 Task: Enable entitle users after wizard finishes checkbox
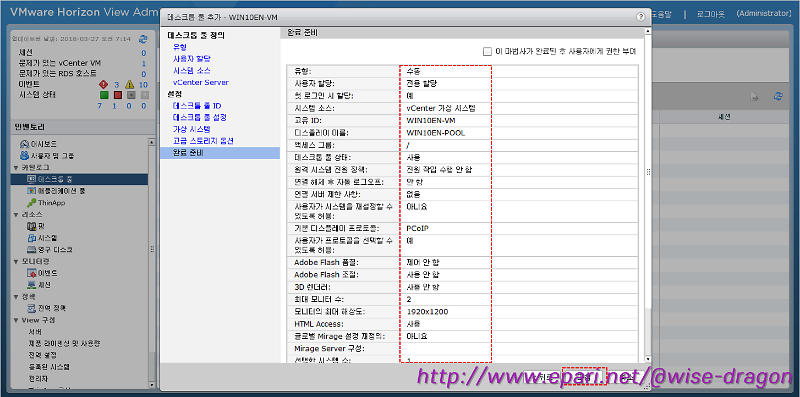(487, 52)
